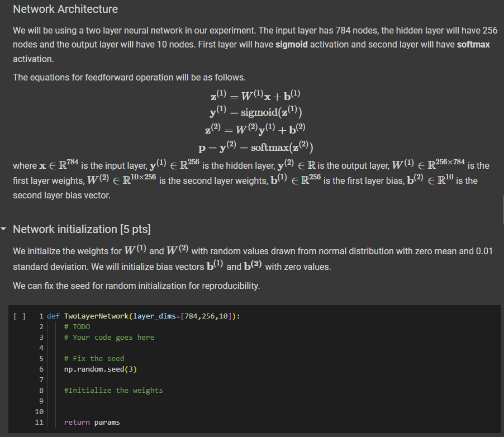Click the equation z(2) = W(2)y(1) + b(2)
The image size is (504, 437).
(255, 129)
